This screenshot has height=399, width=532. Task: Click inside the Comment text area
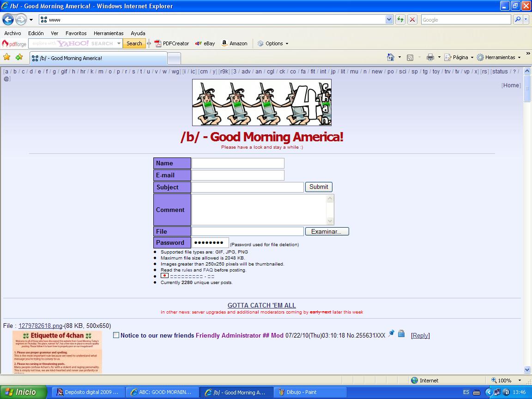(259, 210)
